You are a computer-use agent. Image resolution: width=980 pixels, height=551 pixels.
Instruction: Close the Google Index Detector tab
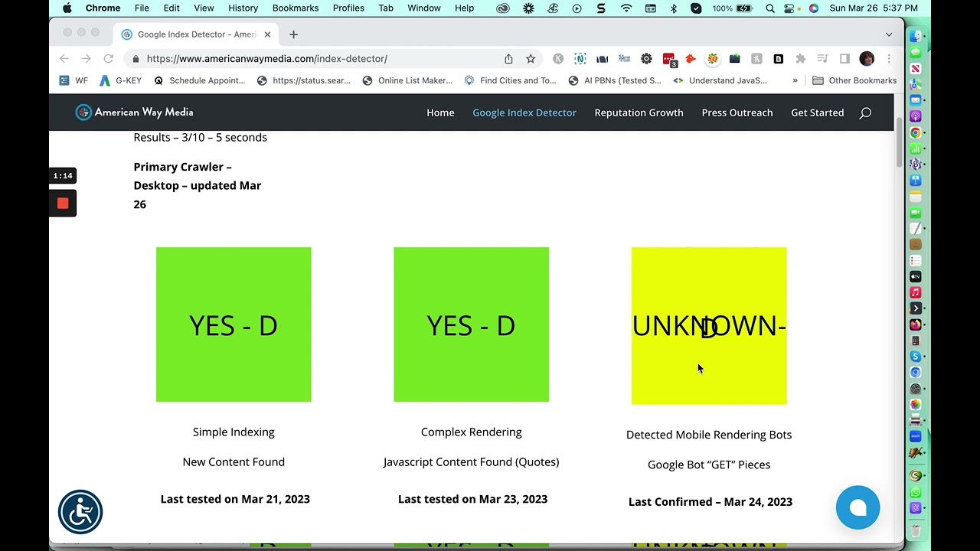point(267,34)
